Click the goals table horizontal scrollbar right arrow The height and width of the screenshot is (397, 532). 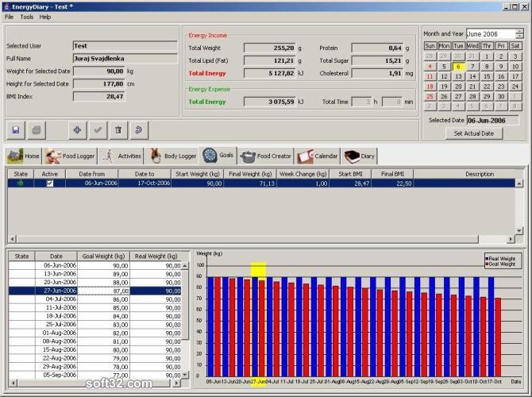(511, 239)
